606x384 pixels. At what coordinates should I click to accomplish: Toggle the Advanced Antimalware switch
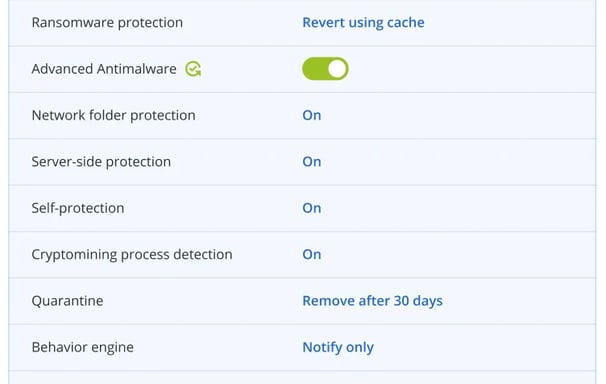pyautogui.click(x=325, y=69)
